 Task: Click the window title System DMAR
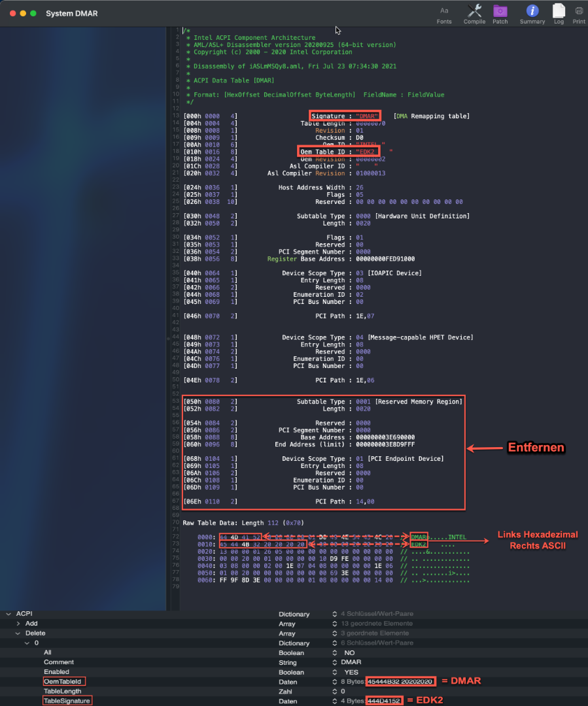72,14
